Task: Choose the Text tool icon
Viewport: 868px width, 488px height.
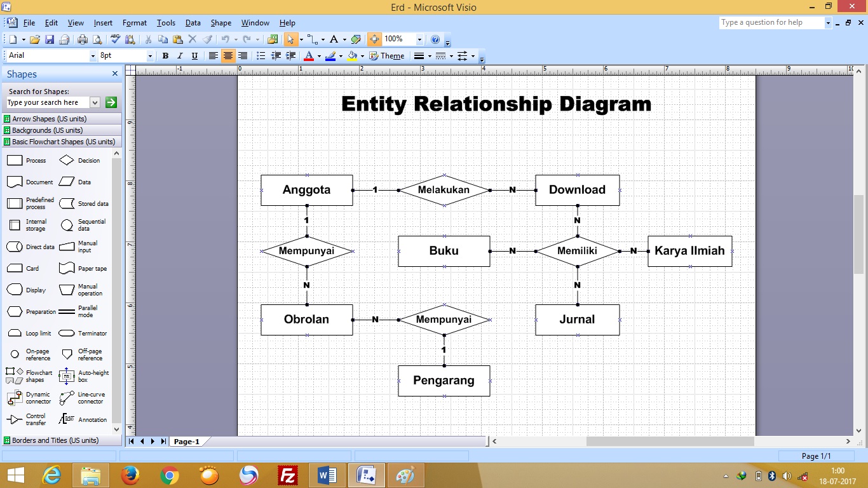Action: click(x=334, y=39)
